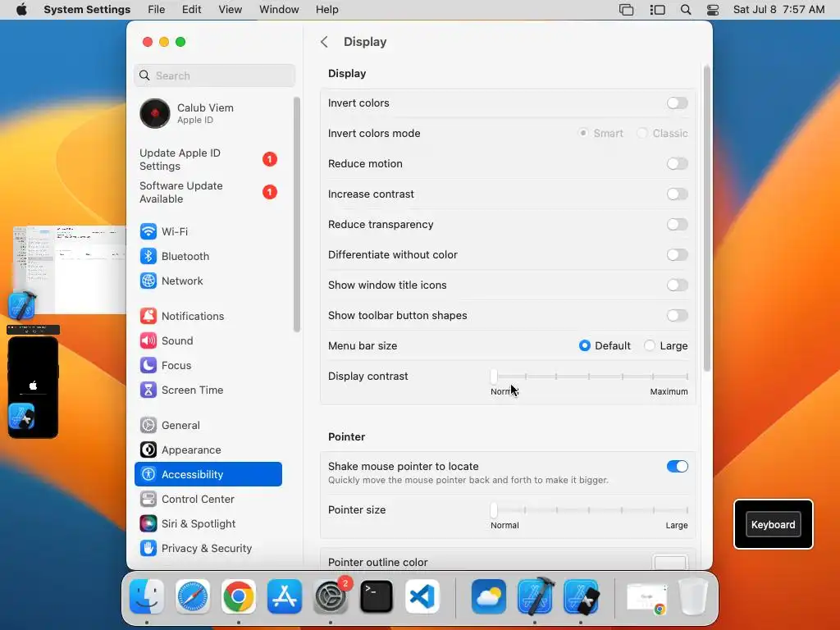Launch Visual Studio Code from Dock

[x=422, y=596]
